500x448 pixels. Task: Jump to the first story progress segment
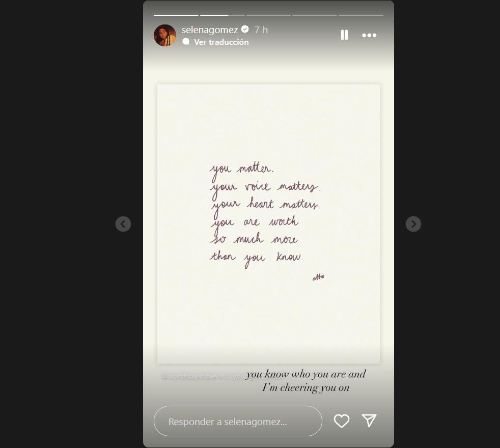pyautogui.click(x=176, y=15)
